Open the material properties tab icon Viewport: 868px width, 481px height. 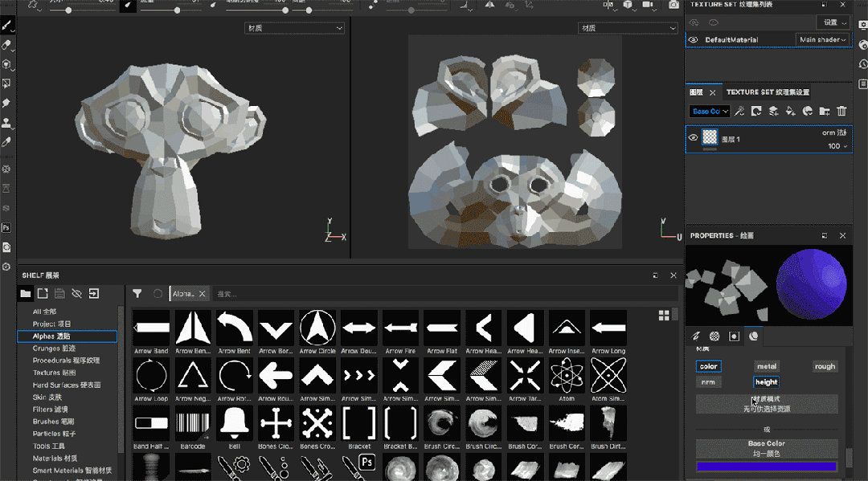coord(753,336)
